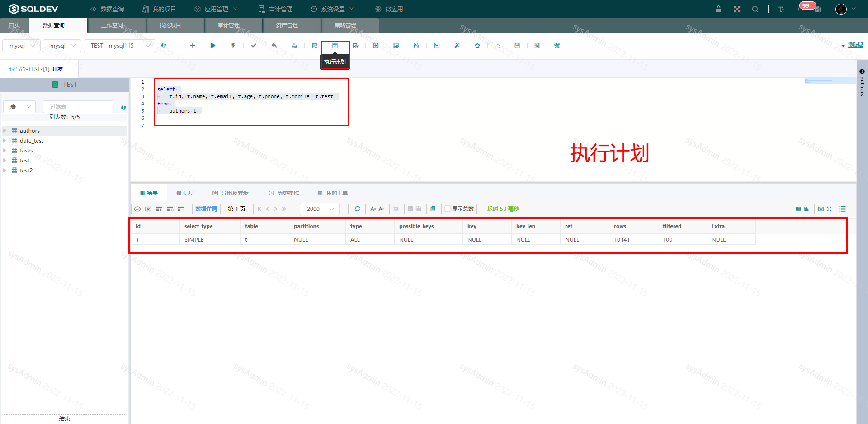
Task: Go to next result page arrow
Action: tap(276, 209)
